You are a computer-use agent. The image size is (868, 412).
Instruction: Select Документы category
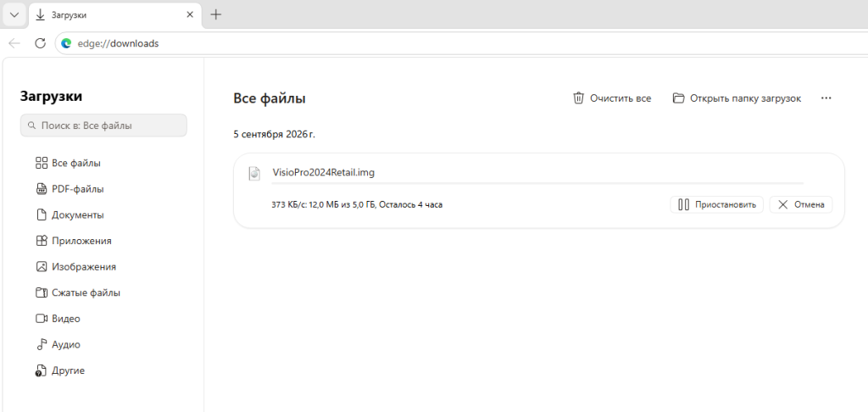tap(70, 214)
